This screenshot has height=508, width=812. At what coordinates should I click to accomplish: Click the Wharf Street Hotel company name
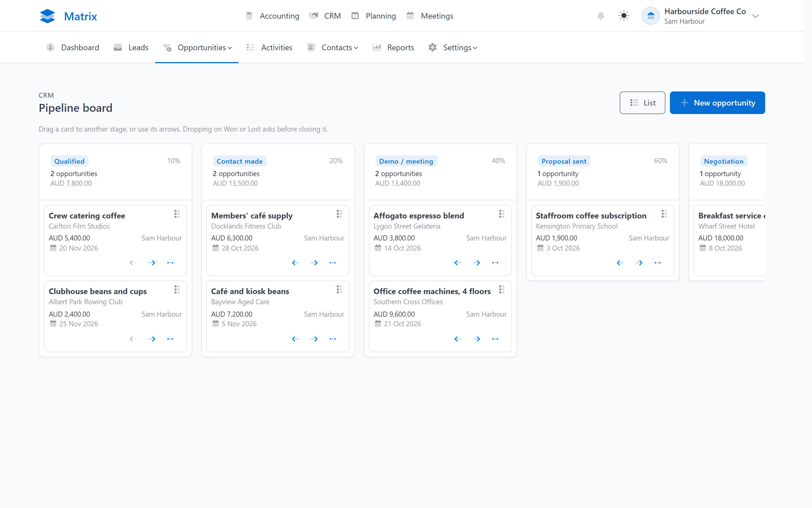click(727, 226)
